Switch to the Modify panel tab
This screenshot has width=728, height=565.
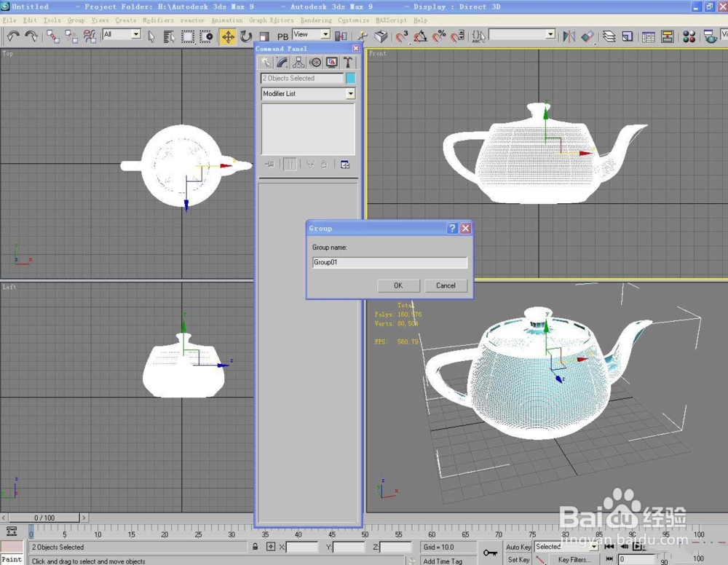[x=282, y=62]
